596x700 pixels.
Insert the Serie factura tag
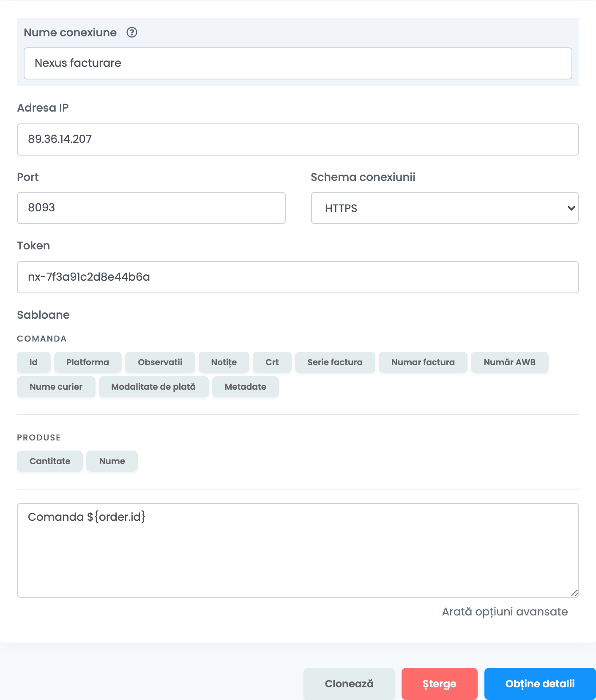click(x=335, y=362)
